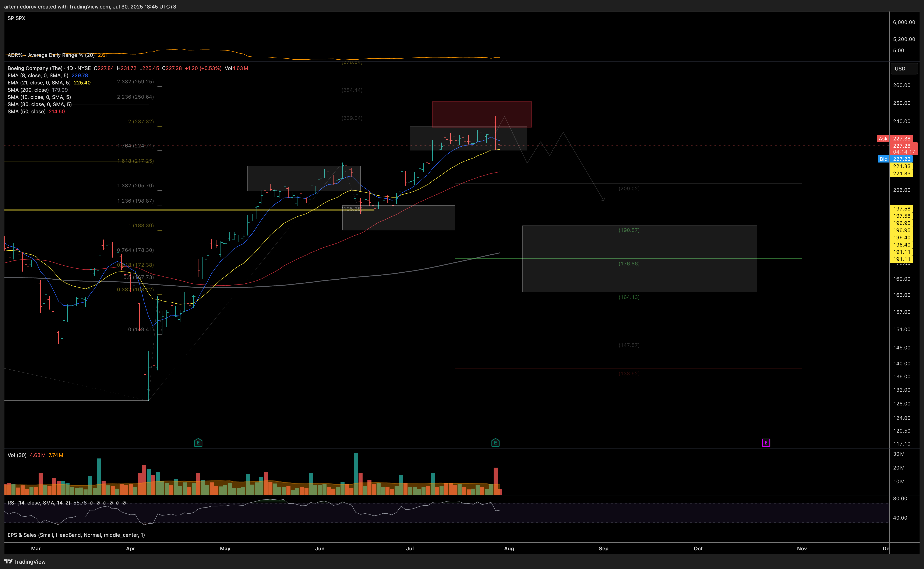The image size is (924, 569).
Task: Click the (147.57) level label
Action: point(629,345)
